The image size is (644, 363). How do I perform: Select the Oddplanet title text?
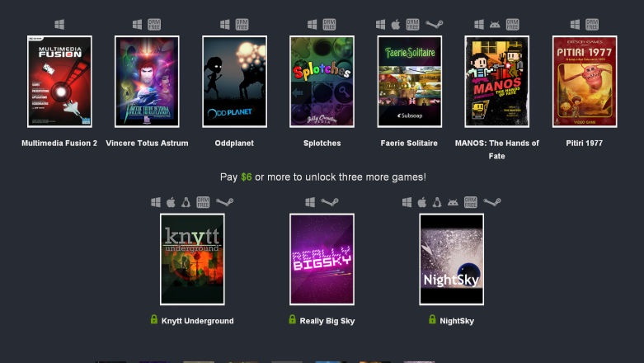pyautogui.click(x=234, y=143)
